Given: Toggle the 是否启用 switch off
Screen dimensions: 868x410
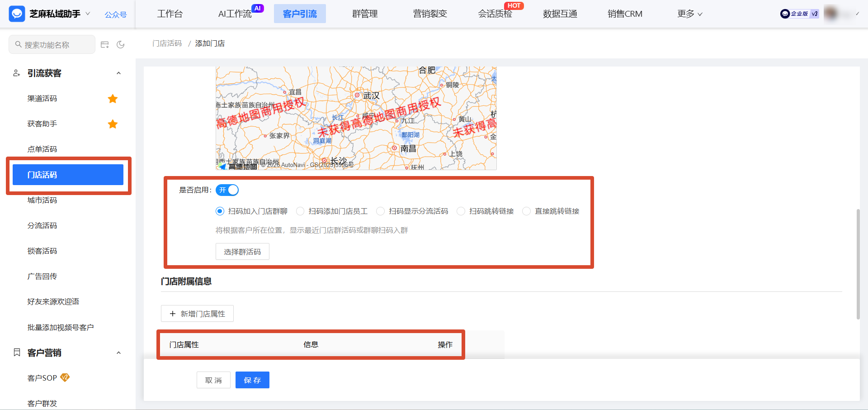Looking at the screenshot, I should point(227,190).
